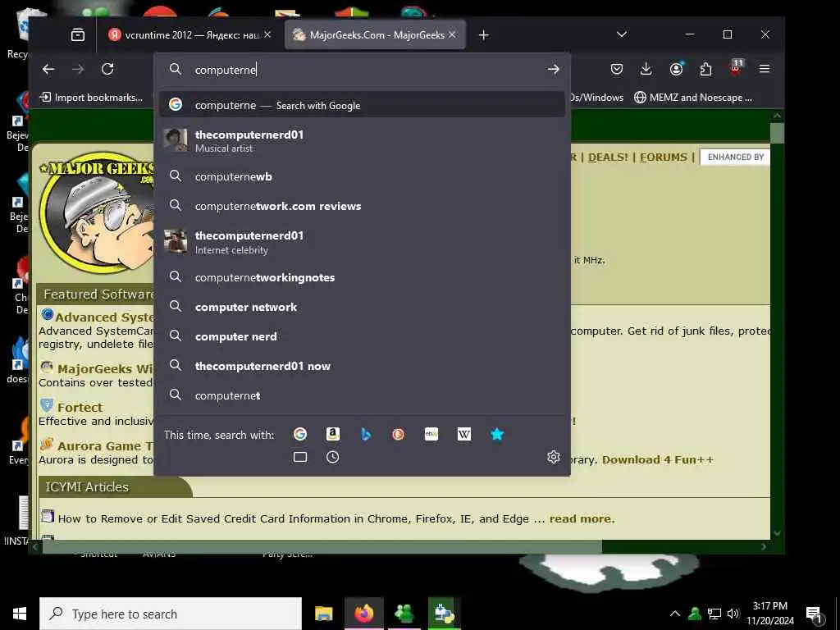Click the Type here to search box
Image resolution: width=840 pixels, height=630 pixels.
171,614
